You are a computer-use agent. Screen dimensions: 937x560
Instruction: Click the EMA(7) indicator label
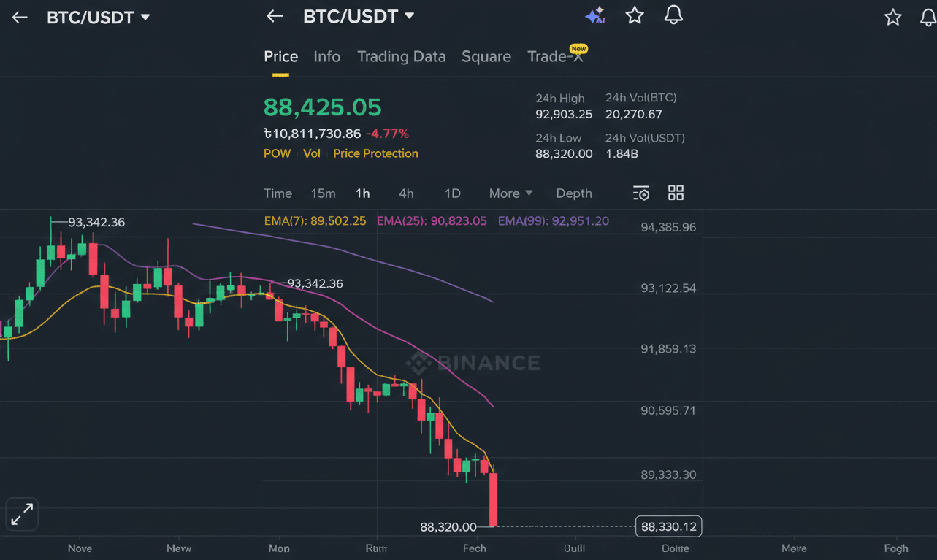tap(315, 220)
